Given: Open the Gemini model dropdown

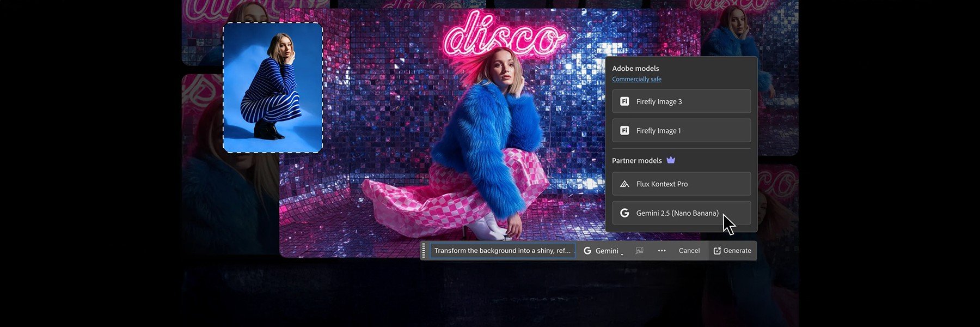Looking at the screenshot, I should pos(603,251).
